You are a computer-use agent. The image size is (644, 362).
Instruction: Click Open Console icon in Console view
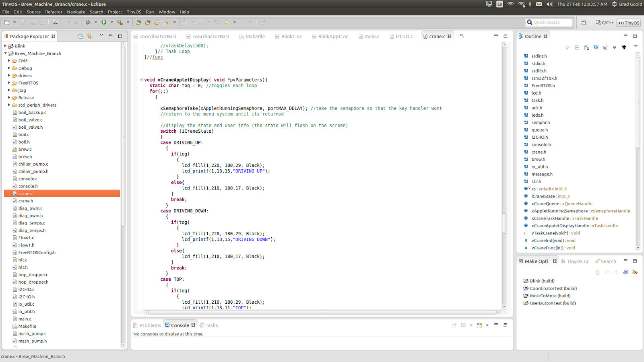pyautogui.click(x=479, y=325)
